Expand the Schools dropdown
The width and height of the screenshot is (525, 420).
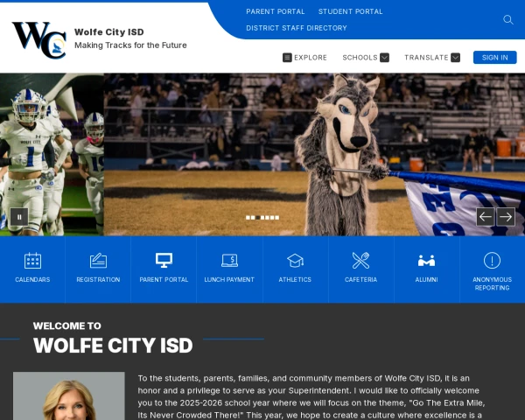pos(365,58)
